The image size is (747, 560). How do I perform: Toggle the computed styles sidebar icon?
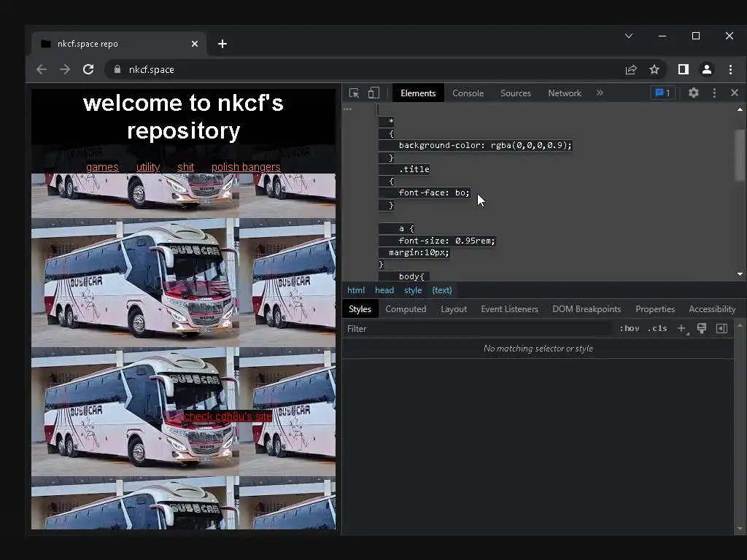tap(721, 329)
